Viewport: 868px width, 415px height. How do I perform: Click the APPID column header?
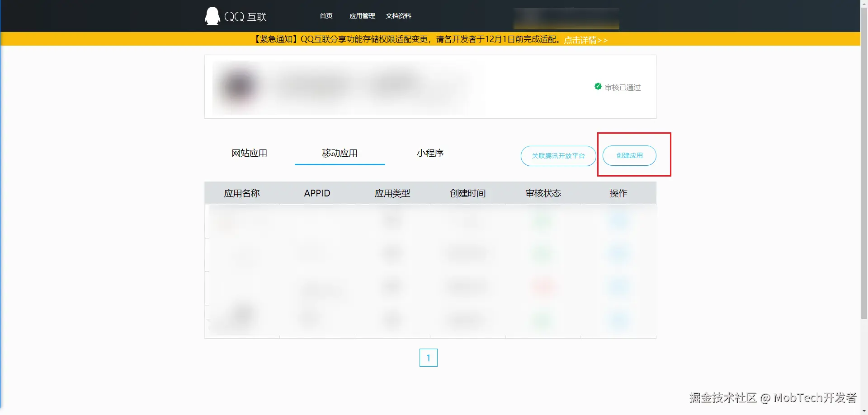pyautogui.click(x=317, y=193)
